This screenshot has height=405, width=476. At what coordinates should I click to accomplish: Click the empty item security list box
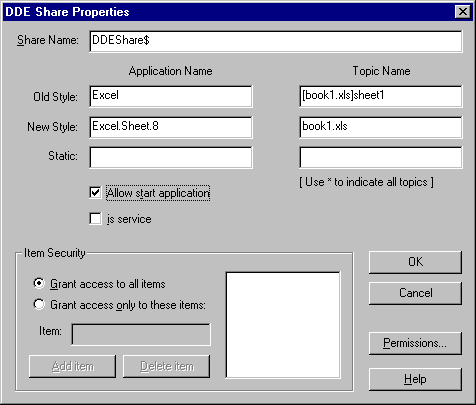pyautogui.click(x=283, y=325)
